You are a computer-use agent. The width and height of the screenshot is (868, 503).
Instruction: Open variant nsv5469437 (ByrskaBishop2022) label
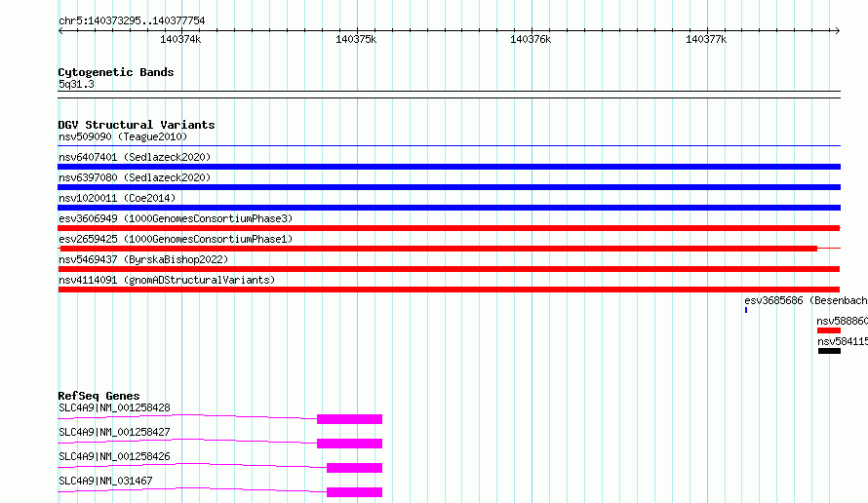point(143,259)
